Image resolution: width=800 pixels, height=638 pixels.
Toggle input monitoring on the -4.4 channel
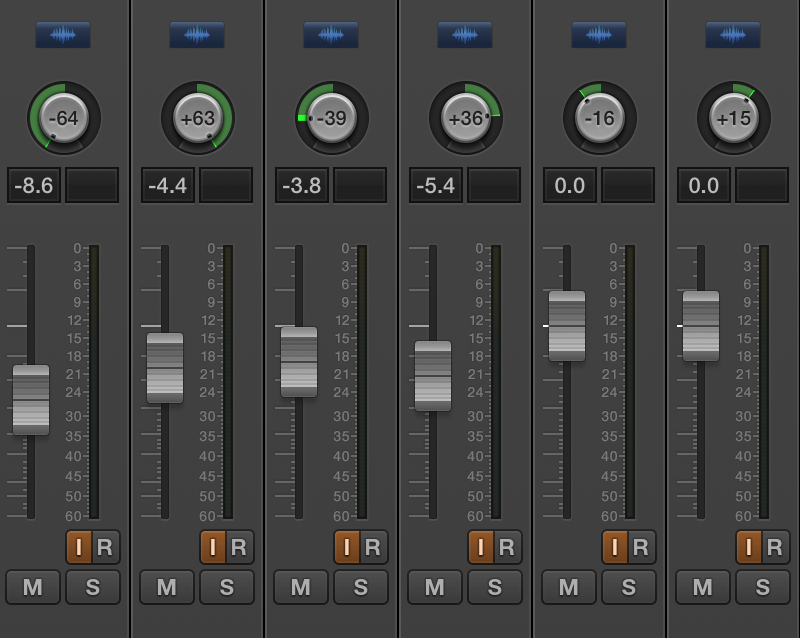pyautogui.click(x=213, y=547)
